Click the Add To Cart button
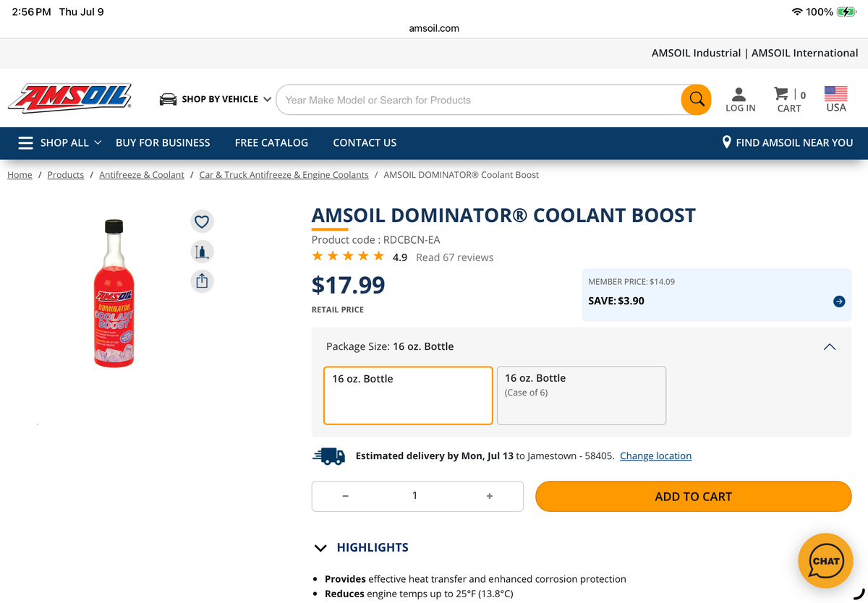The height and width of the screenshot is (603, 868). pos(693,497)
